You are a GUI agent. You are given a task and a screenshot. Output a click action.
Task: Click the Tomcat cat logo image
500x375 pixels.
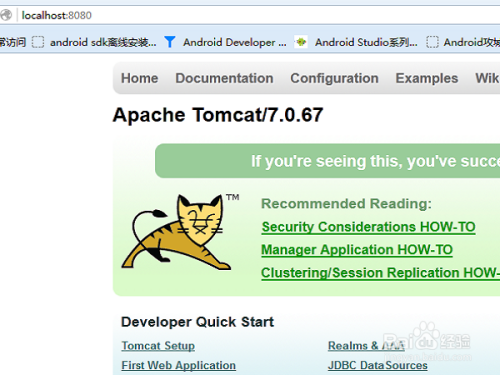click(180, 232)
